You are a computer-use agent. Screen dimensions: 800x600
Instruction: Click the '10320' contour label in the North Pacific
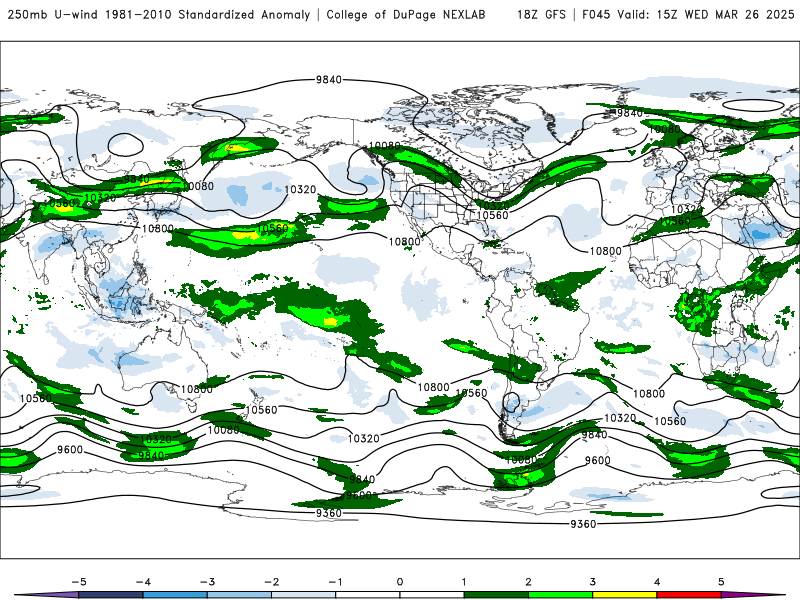click(300, 189)
